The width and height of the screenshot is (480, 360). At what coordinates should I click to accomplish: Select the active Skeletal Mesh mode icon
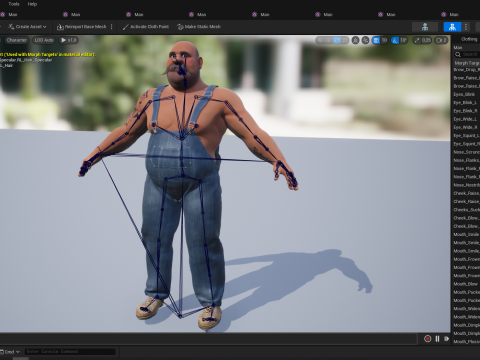click(x=452, y=27)
